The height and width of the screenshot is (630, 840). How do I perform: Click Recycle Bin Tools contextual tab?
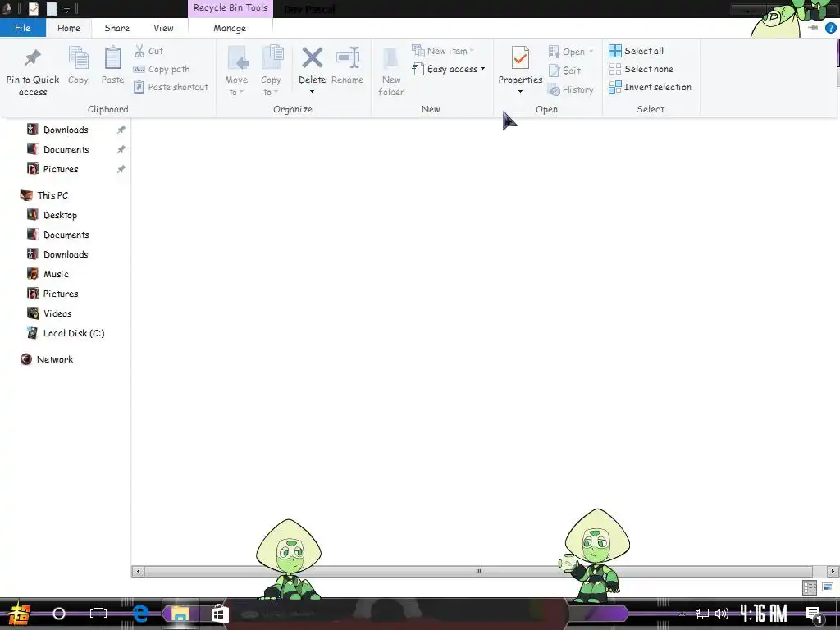(231, 8)
